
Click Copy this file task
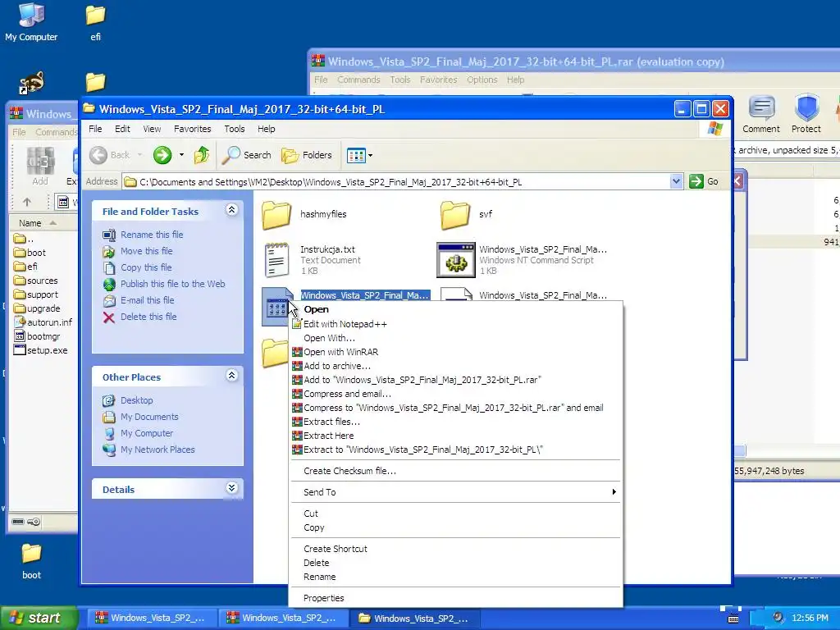pyautogui.click(x=146, y=267)
